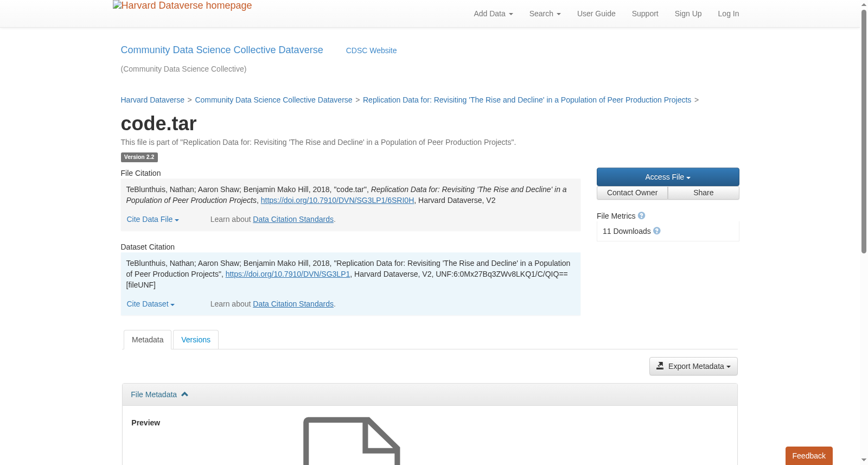Open the Export Metadata dropdown
Image resolution: width=868 pixels, height=465 pixels.
click(693, 366)
